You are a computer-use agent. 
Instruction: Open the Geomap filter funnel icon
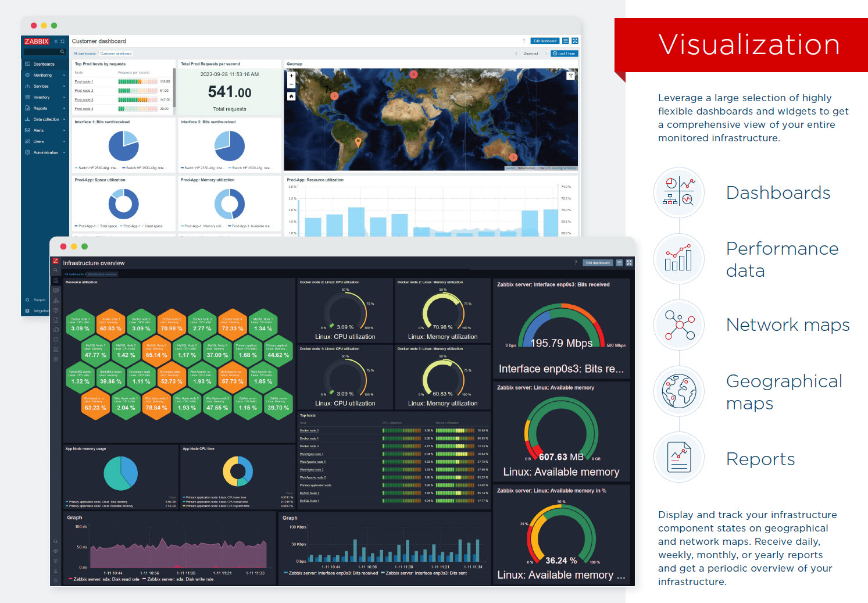coord(570,76)
